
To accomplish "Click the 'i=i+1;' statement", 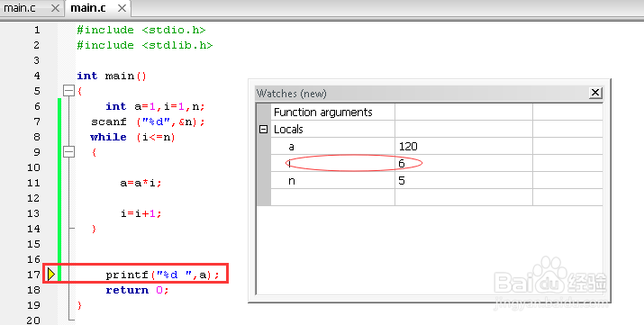I will point(141,213).
